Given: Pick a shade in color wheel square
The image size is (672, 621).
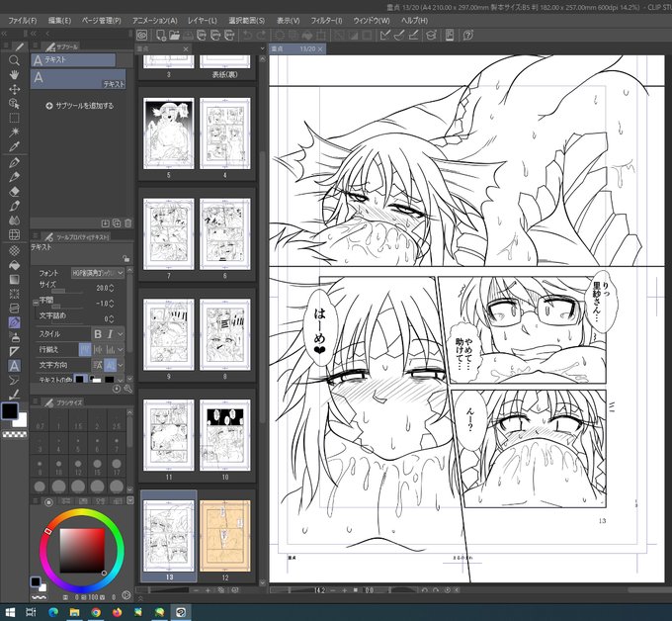Looking at the screenshot, I should (x=82, y=551).
